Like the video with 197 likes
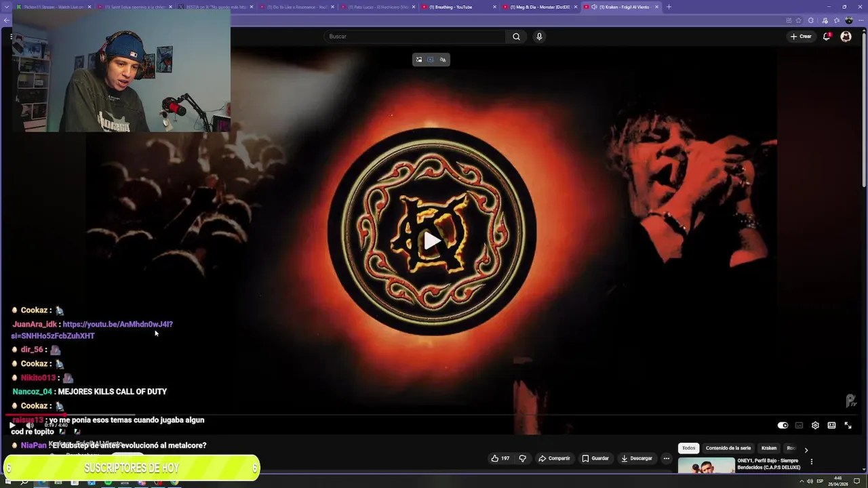Screen dimensions: 868x488 click(500, 458)
